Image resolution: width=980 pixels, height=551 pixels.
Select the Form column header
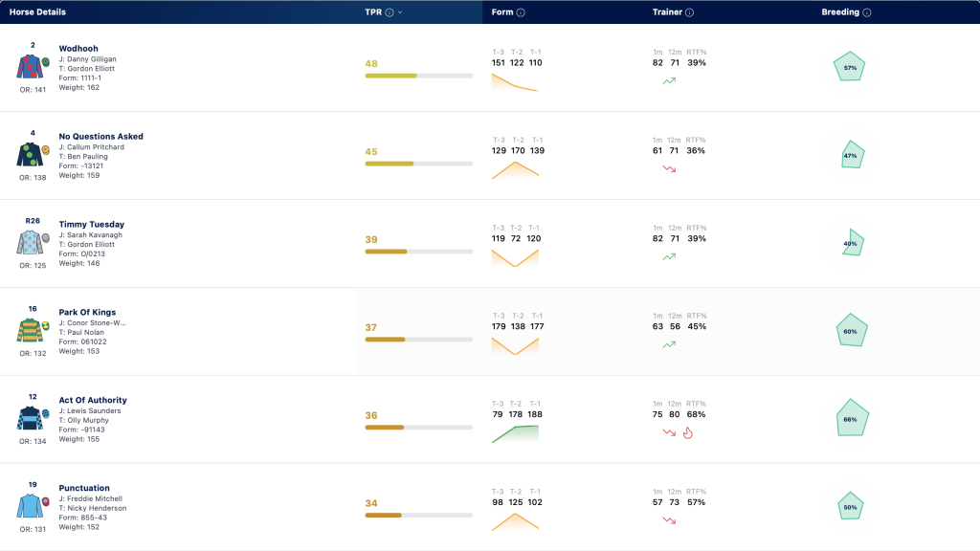coord(501,11)
